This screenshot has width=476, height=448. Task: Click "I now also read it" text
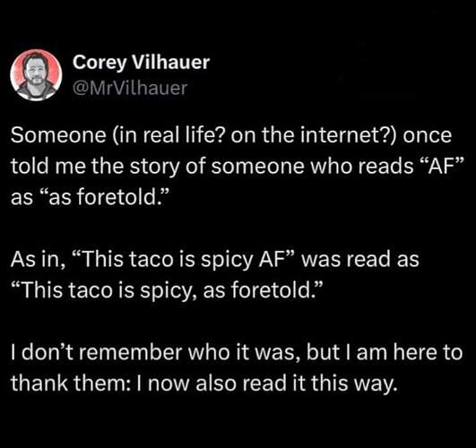pos(222,383)
